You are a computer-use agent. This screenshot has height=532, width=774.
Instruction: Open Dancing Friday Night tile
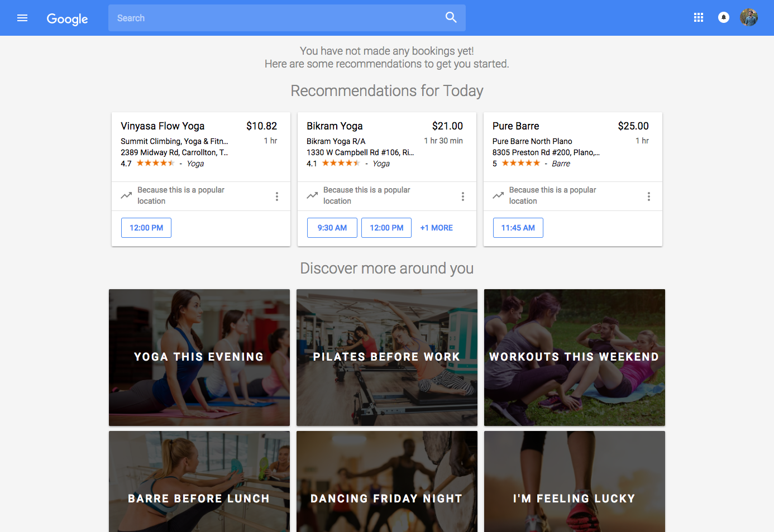click(x=387, y=482)
